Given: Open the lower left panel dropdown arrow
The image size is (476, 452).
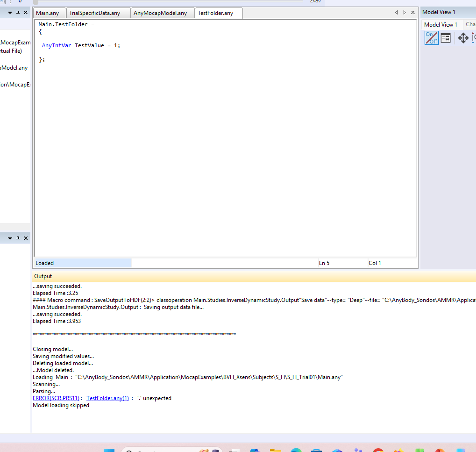Looking at the screenshot, I should point(10,238).
